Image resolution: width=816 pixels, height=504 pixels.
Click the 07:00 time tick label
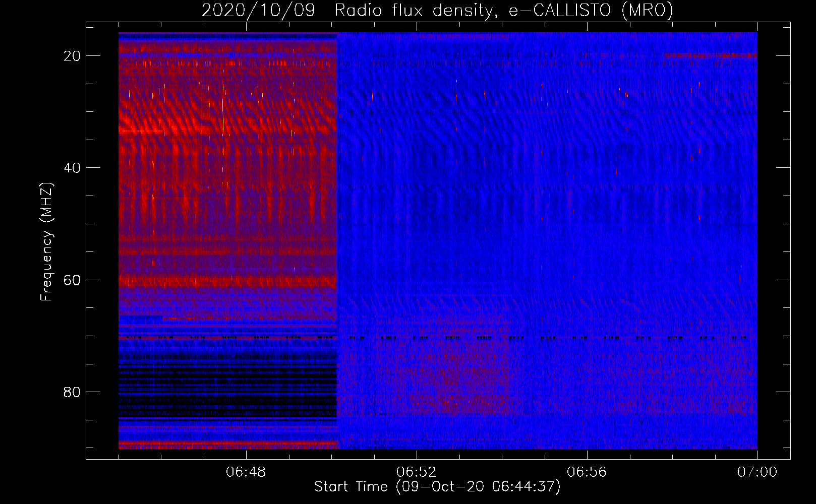tap(757, 472)
